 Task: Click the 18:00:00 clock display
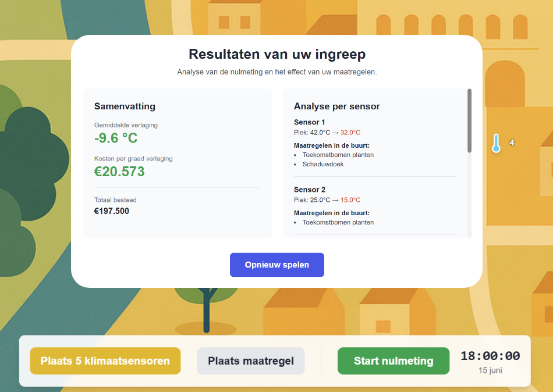coord(490,356)
